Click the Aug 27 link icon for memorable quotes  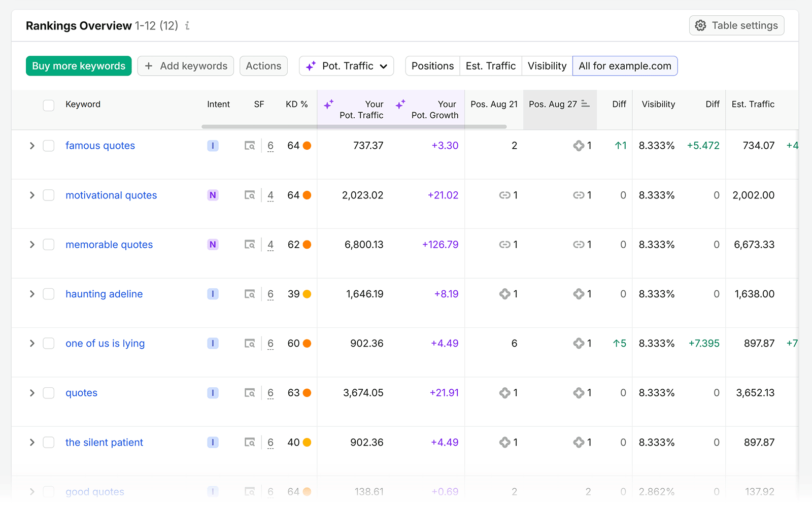[x=579, y=245]
